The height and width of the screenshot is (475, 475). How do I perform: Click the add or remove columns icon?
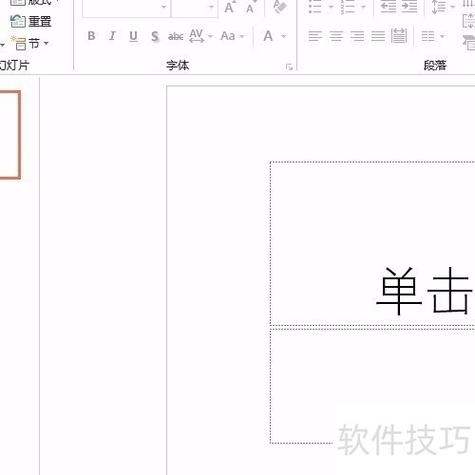(428, 36)
